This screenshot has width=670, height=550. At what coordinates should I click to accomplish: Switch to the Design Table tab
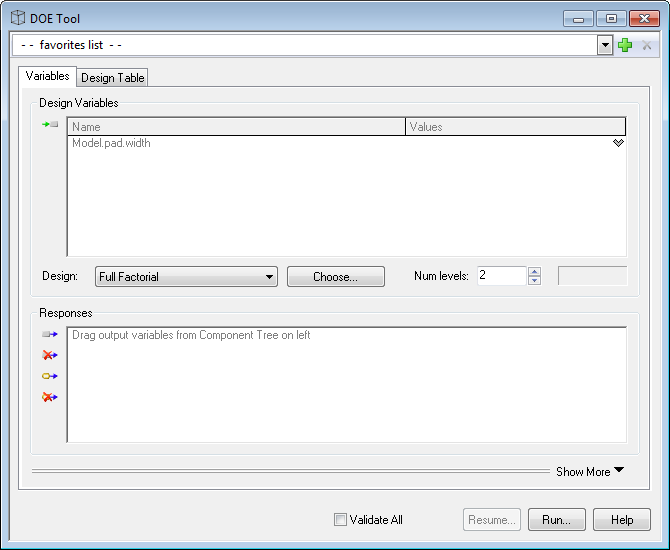[113, 78]
